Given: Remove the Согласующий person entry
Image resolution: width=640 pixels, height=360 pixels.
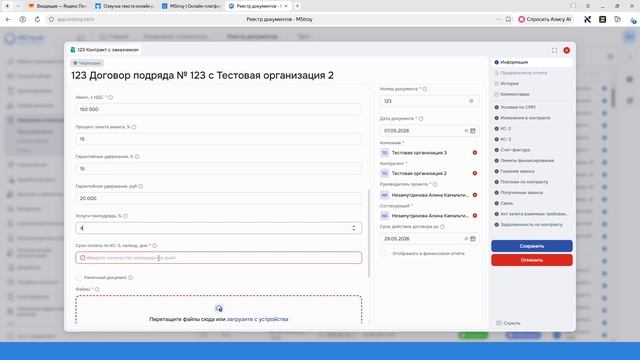Looking at the screenshot, I should (475, 216).
